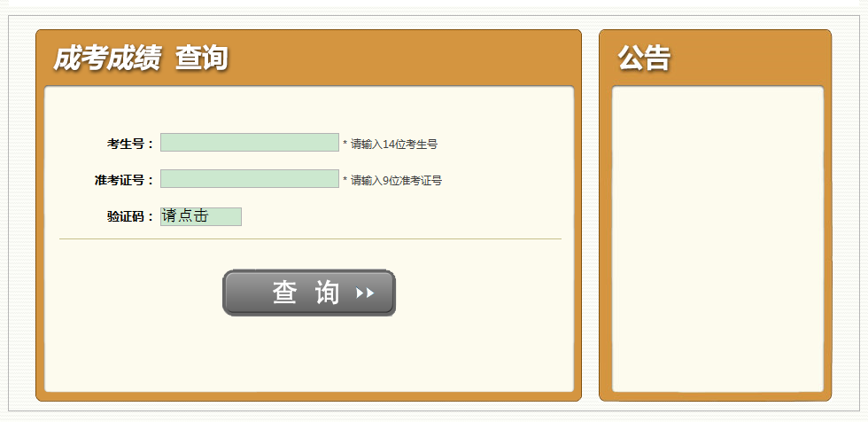Click the 查询 word in page title
Image resolution: width=868 pixels, height=422 pixels.
pyautogui.click(x=202, y=59)
